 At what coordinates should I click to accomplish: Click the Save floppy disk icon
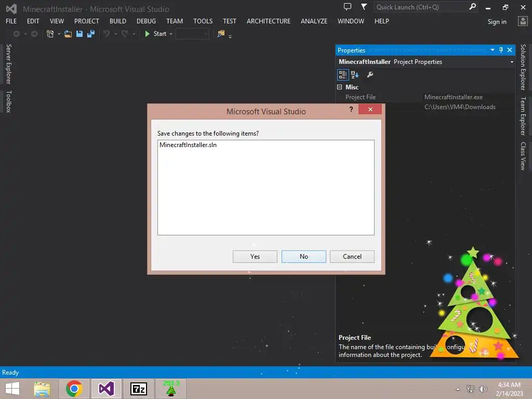[79, 34]
